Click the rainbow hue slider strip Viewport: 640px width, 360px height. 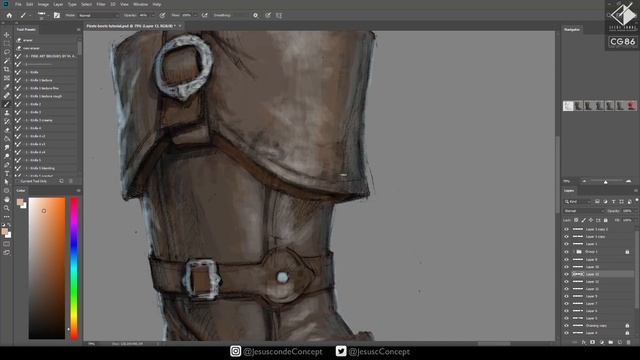point(74,269)
